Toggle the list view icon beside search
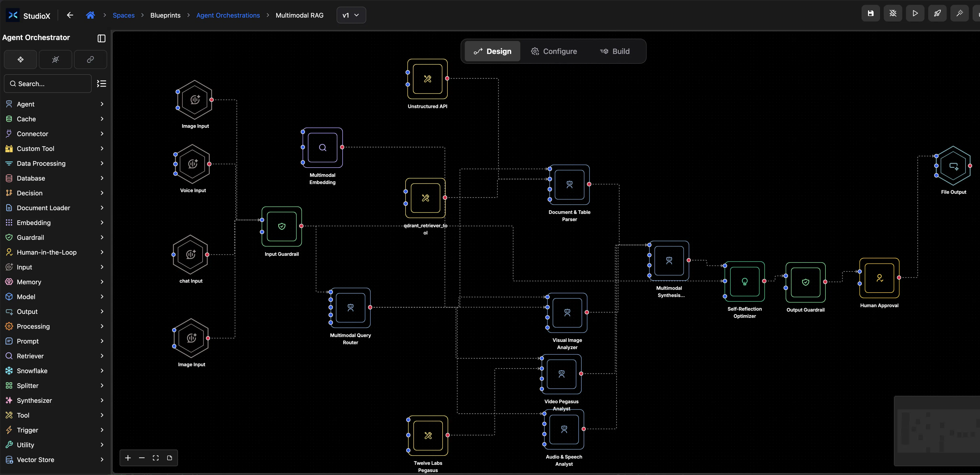 (102, 84)
